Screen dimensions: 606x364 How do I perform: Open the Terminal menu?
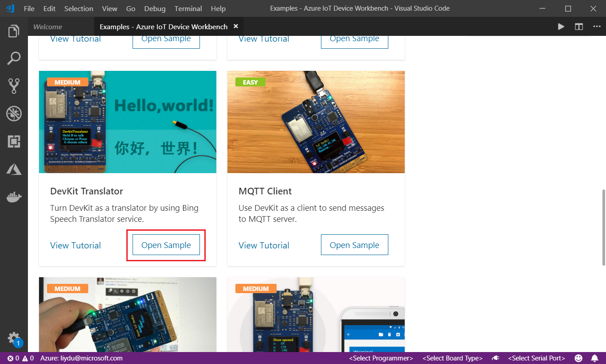[188, 8]
